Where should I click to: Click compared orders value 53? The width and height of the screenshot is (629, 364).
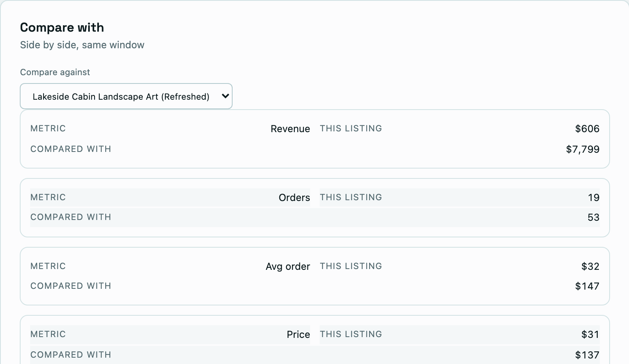[593, 218]
